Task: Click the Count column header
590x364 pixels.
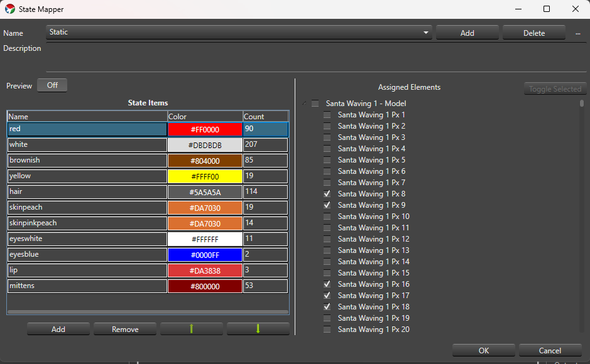Action: [x=266, y=117]
